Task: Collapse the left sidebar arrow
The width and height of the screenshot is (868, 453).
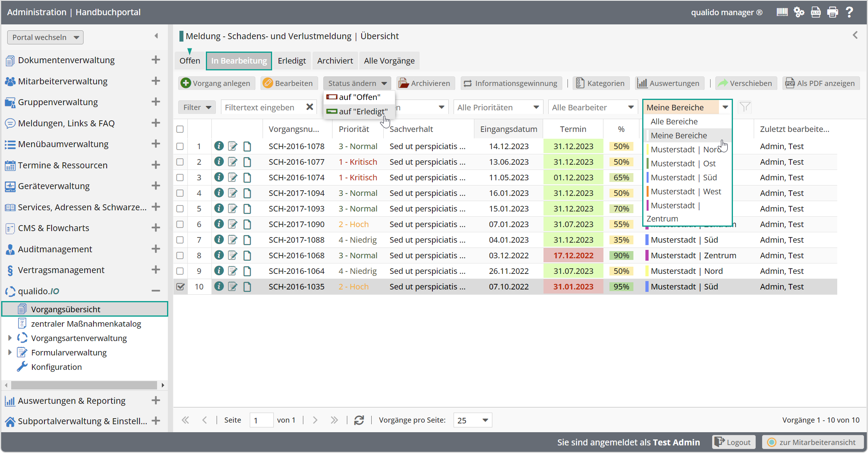Action: (156, 36)
